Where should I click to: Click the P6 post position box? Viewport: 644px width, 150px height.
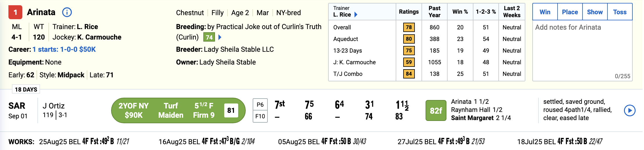[260, 105]
